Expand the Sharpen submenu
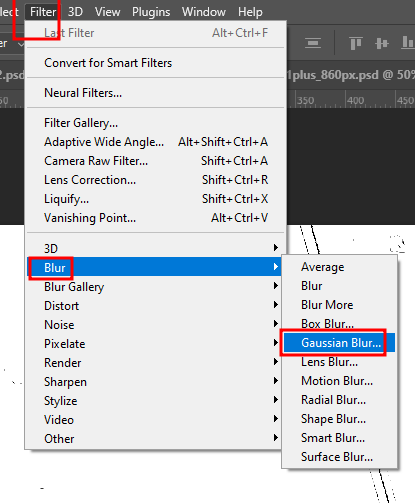Image resolution: width=415 pixels, height=503 pixels. (155, 381)
